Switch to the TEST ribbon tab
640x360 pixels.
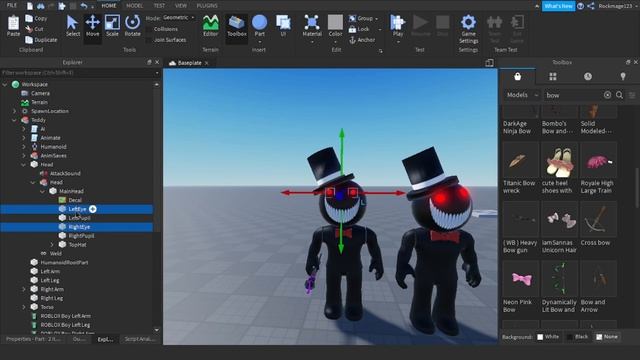159,6
